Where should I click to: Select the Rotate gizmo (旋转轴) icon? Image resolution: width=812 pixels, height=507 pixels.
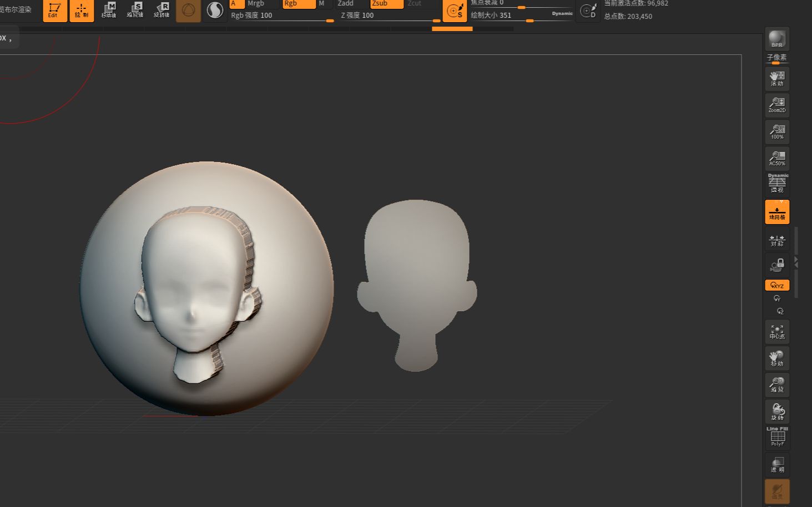pos(163,11)
